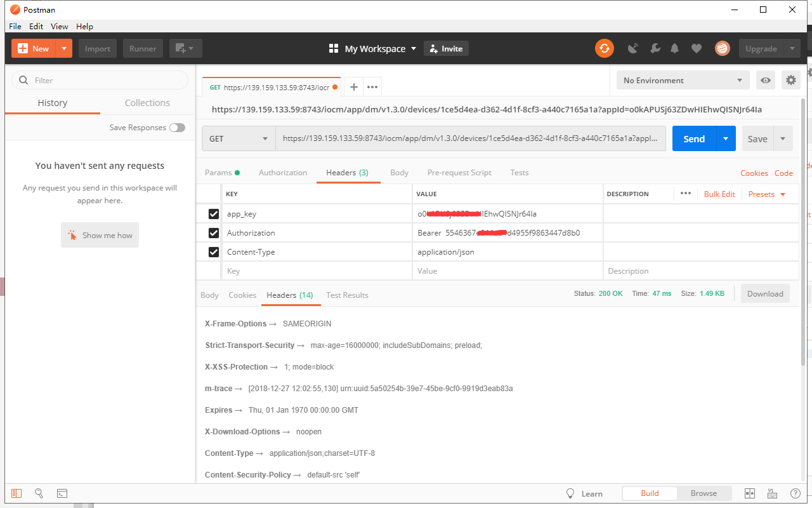Open the Code link
812x508 pixels.
pyautogui.click(x=783, y=173)
